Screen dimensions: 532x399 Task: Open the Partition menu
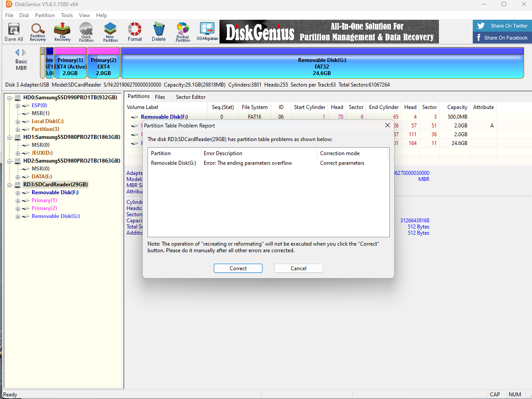click(x=45, y=15)
